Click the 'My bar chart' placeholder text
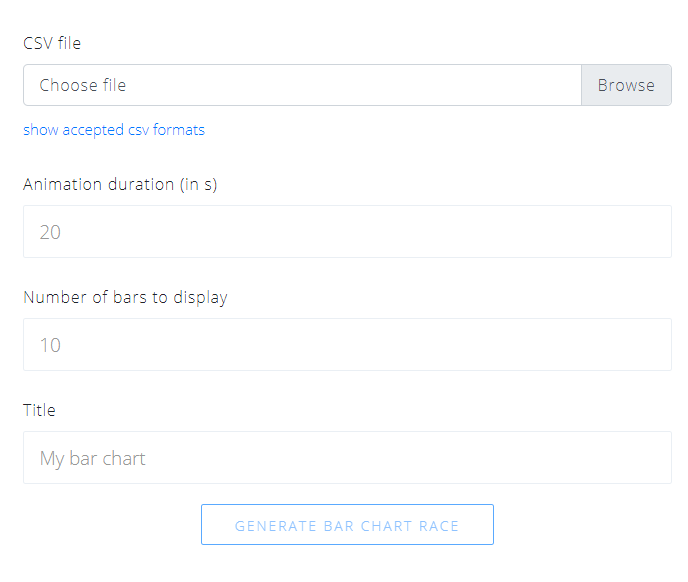Image resolution: width=688 pixels, height=582 pixels. pos(92,459)
